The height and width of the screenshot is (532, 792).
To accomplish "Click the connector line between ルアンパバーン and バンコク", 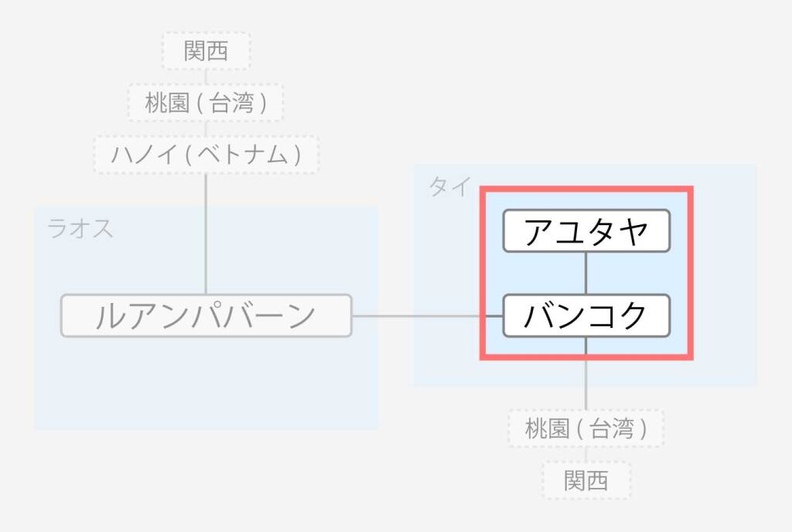I will click(x=427, y=316).
